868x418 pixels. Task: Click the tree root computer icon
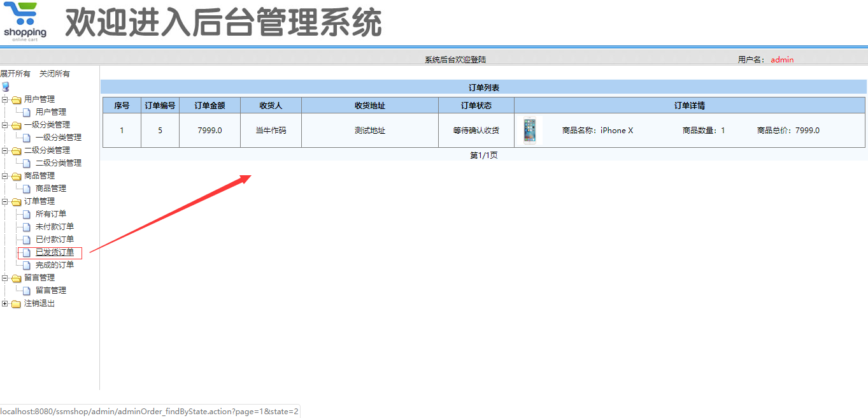(6, 87)
